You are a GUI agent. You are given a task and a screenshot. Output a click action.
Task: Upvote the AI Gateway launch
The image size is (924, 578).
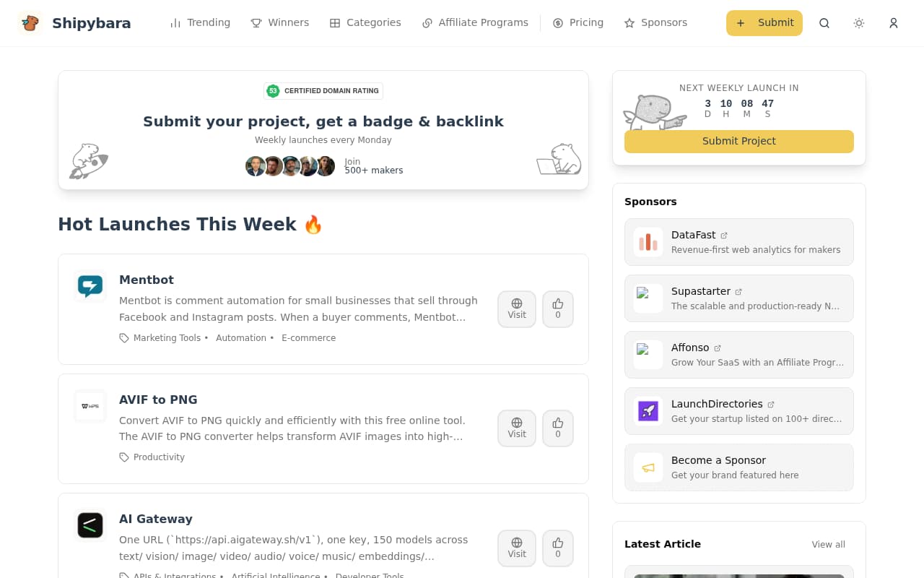(x=558, y=548)
